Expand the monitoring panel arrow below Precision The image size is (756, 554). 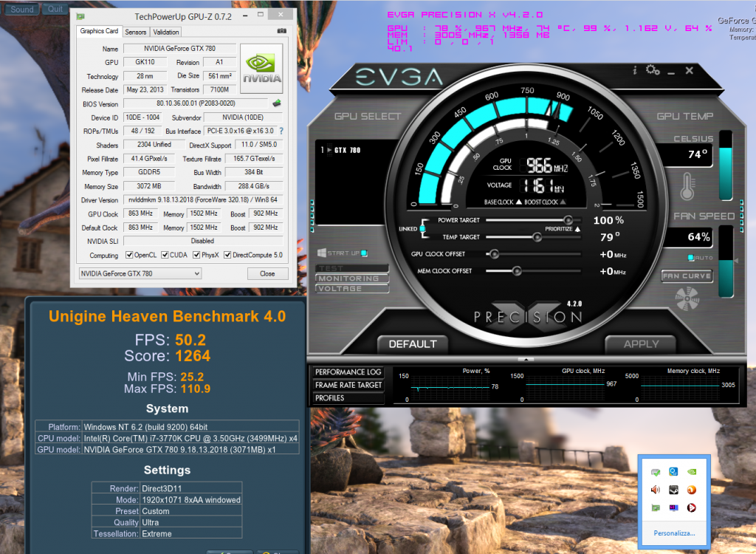[525, 359]
